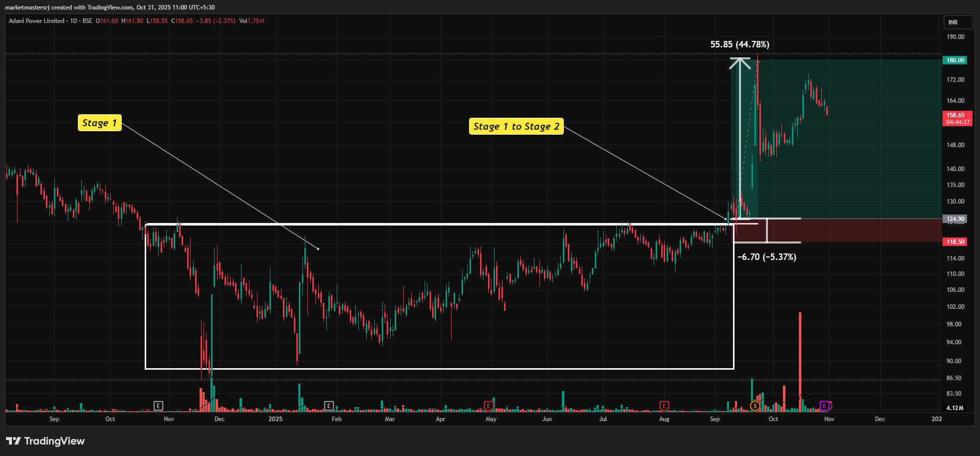980x456 pixels.
Task: Select the 'Stage 1' yellow label
Action: pyautogui.click(x=99, y=123)
